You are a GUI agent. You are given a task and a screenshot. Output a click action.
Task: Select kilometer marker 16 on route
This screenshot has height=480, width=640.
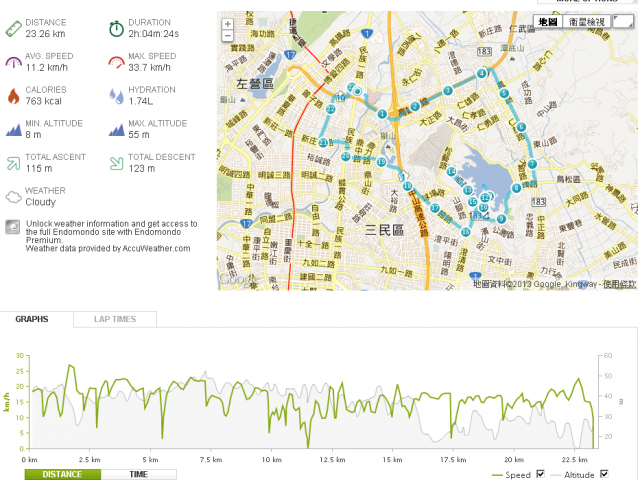click(x=466, y=232)
